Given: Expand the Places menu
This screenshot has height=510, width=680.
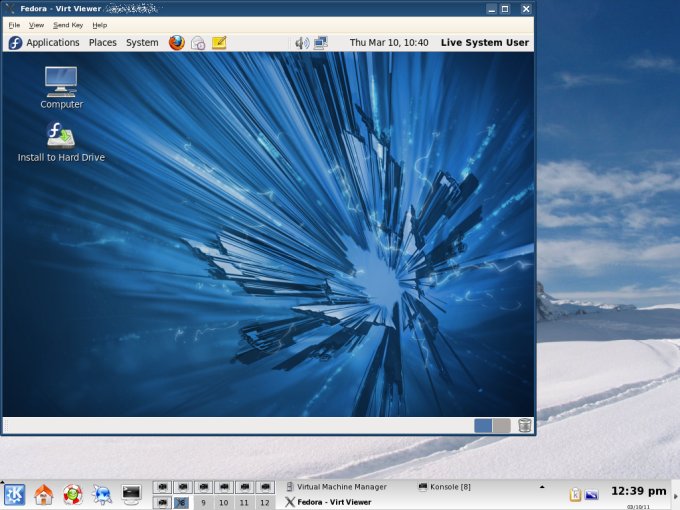Looking at the screenshot, I should 102,43.
